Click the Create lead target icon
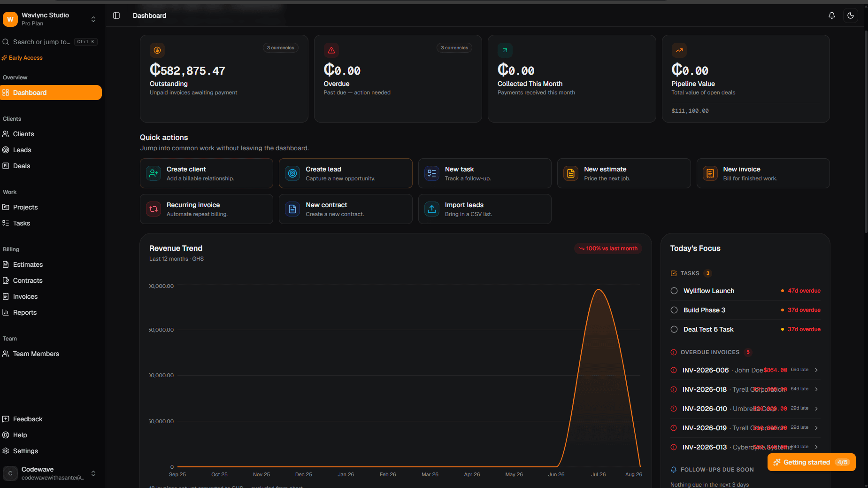Image resolution: width=868 pixels, height=488 pixels. (x=292, y=173)
